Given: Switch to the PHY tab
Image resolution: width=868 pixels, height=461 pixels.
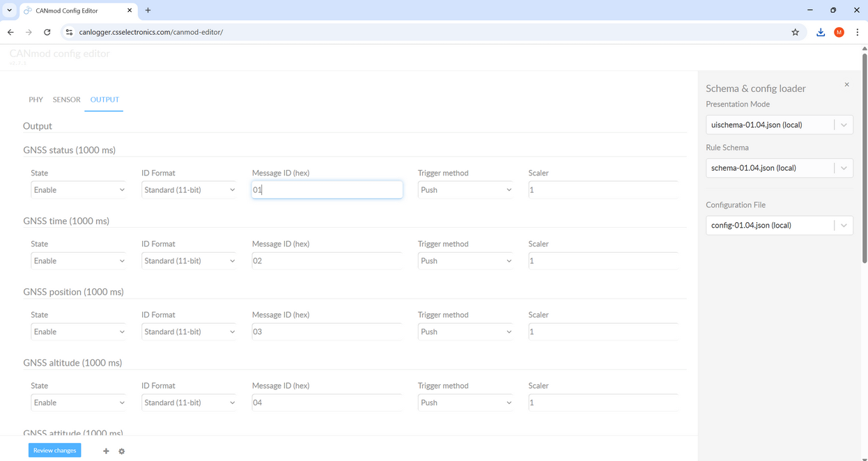Looking at the screenshot, I should pos(36,100).
